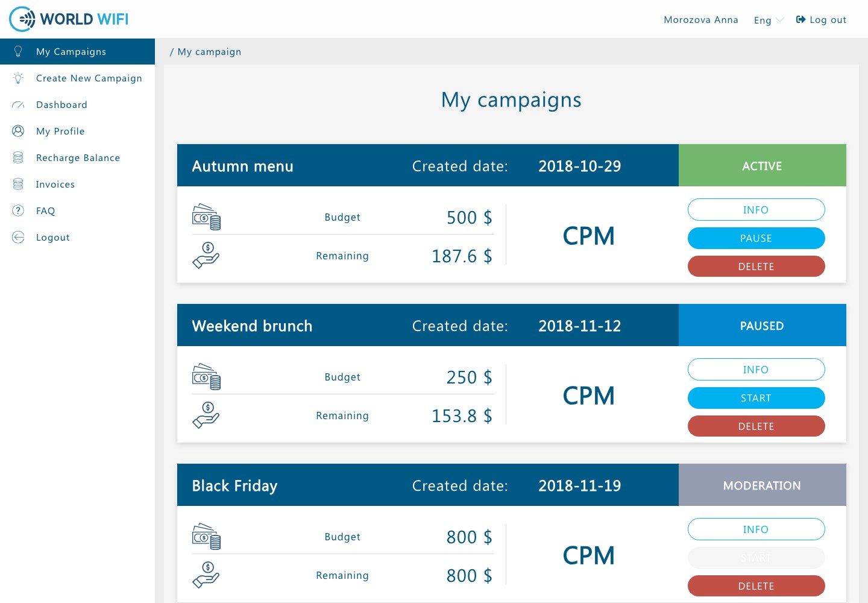This screenshot has height=603, width=868.
Task: Click the Recharge Balance coins icon
Action: pyautogui.click(x=18, y=158)
